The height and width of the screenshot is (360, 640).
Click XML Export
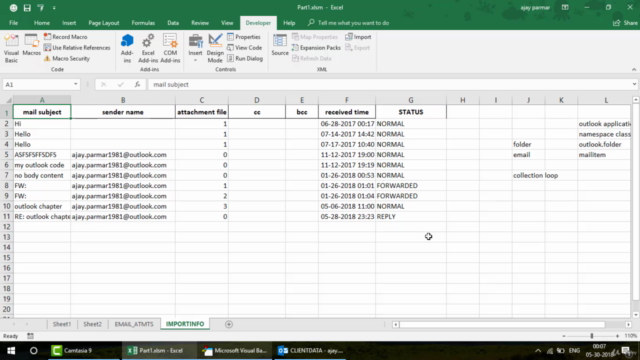[x=358, y=48]
